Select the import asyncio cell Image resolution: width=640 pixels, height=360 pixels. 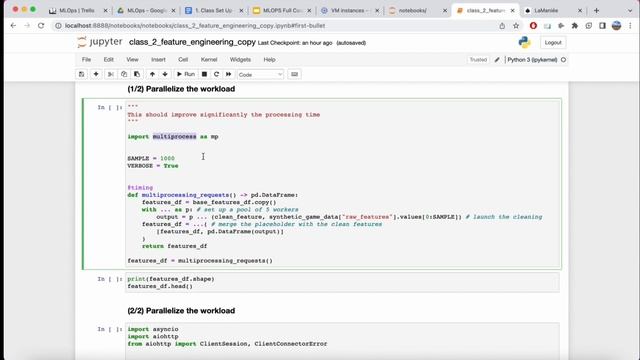(x=342, y=341)
